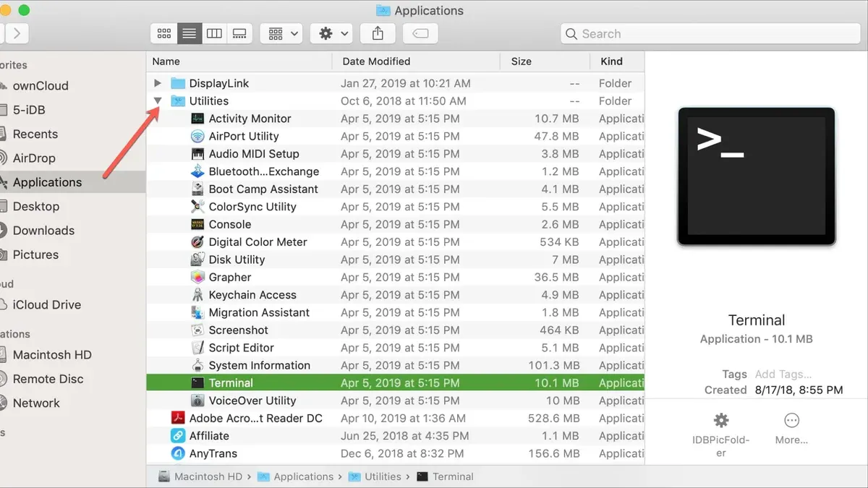Click the forward navigation arrow
This screenshot has width=868, height=488.
point(16,33)
